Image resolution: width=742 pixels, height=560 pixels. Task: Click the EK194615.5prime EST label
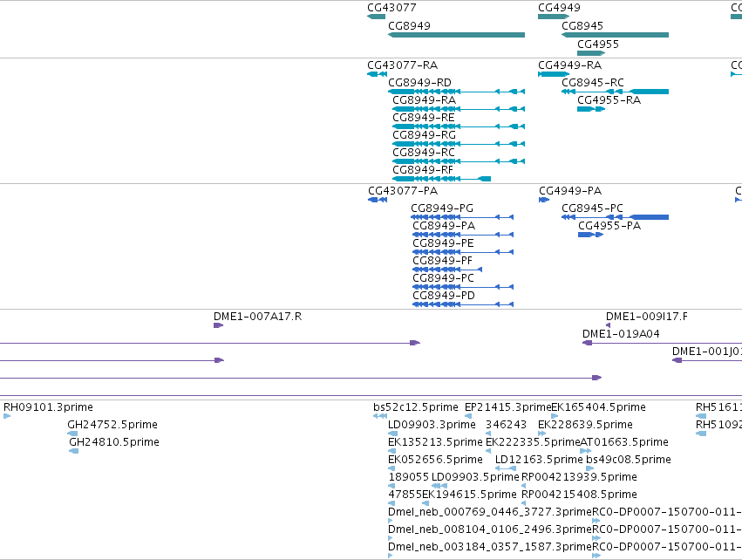click(469, 495)
